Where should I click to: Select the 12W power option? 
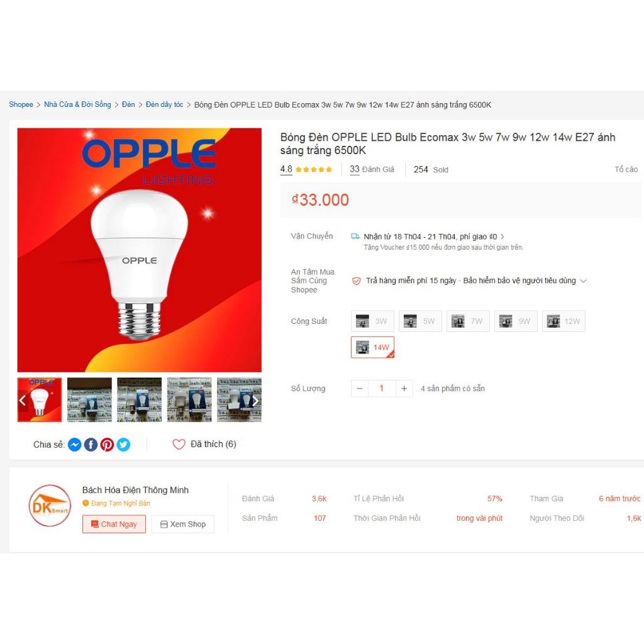click(x=563, y=321)
